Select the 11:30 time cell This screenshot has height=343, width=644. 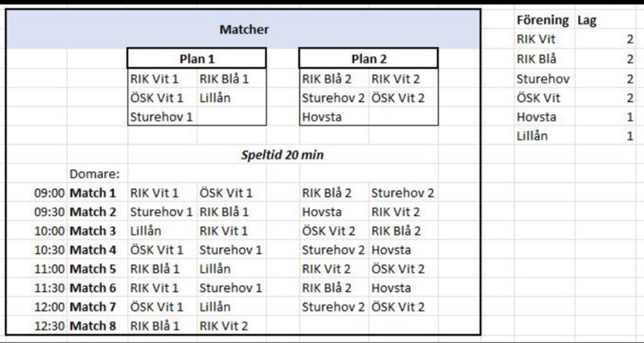(x=50, y=288)
